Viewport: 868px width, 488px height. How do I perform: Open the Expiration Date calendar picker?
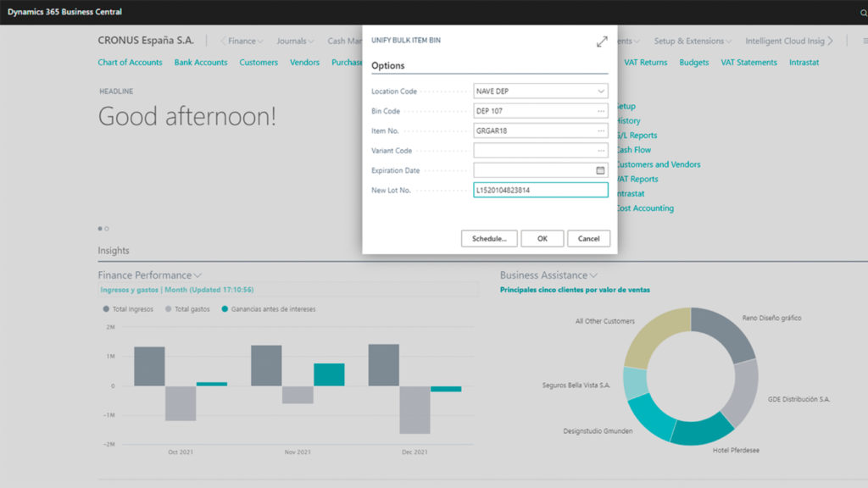(x=600, y=170)
